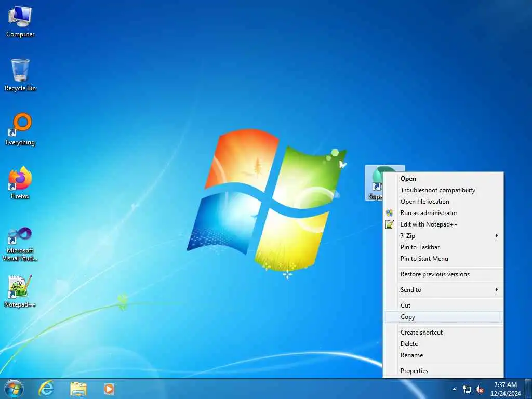The height and width of the screenshot is (399, 532).
Task: Choose Delete in the context menu
Action: click(x=443, y=344)
